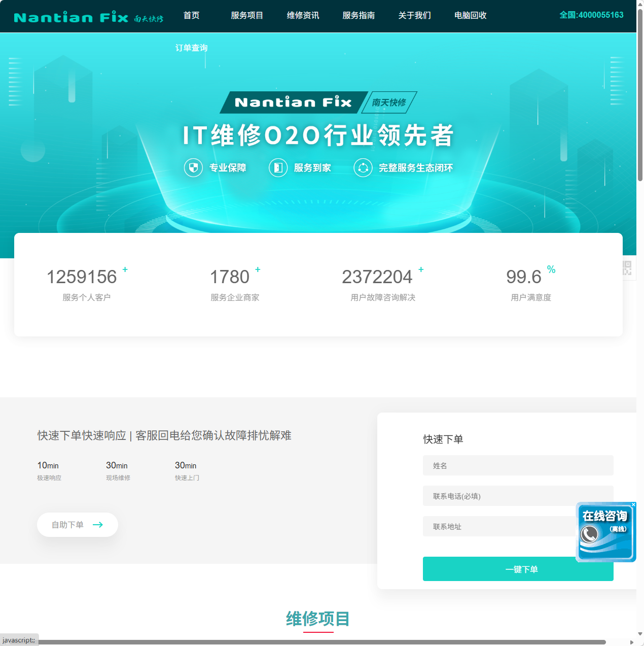The width and height of the screenshot is (644, 646).
Task: Click the 一键下单 submit button
Action: pyautogui.click(x=518, y=569)
